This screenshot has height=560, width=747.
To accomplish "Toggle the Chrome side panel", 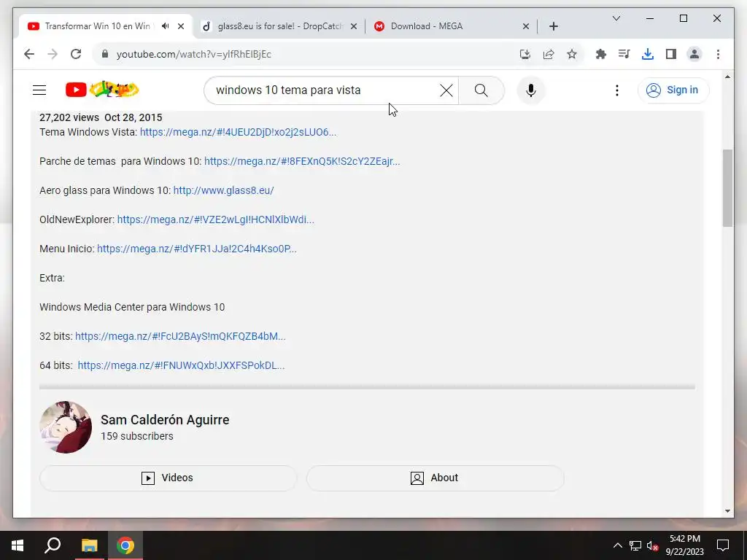I will (671, 54).
